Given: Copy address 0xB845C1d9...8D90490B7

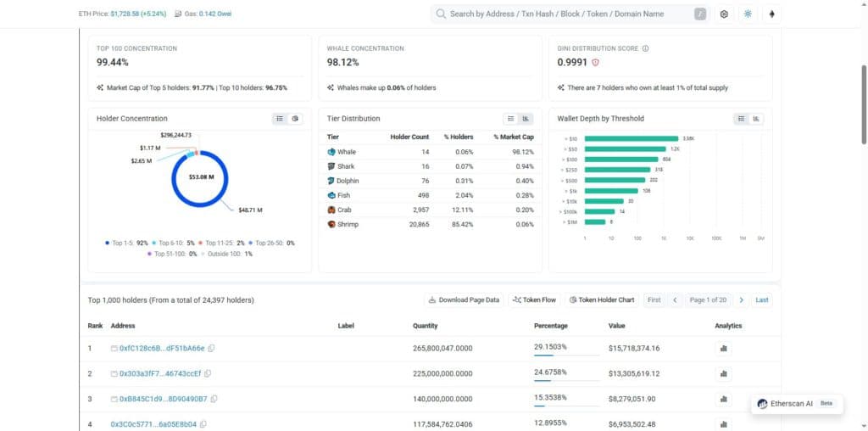Looking at the screenshot, I should pos(214,399).
